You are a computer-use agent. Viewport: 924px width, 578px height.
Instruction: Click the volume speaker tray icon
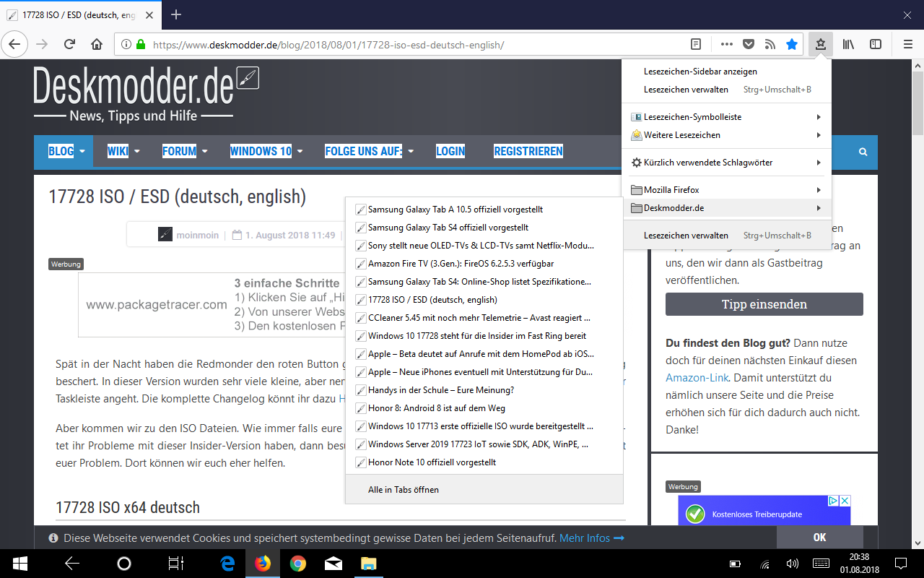(792, 564)
